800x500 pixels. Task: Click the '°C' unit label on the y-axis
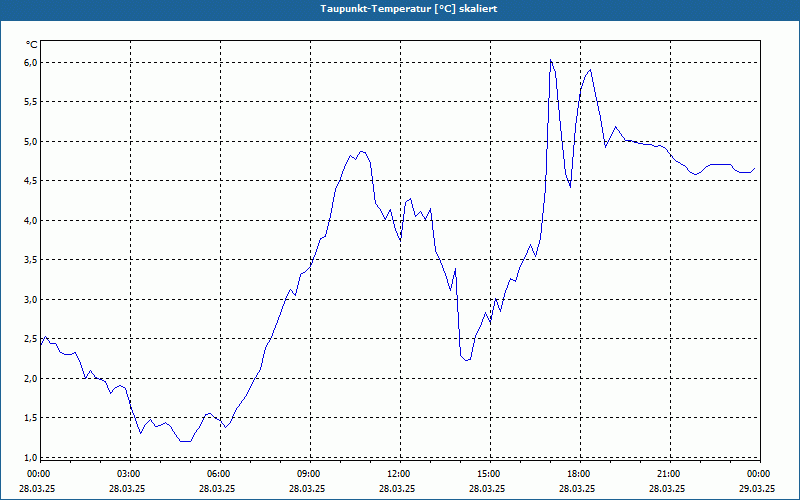[32, 45]
